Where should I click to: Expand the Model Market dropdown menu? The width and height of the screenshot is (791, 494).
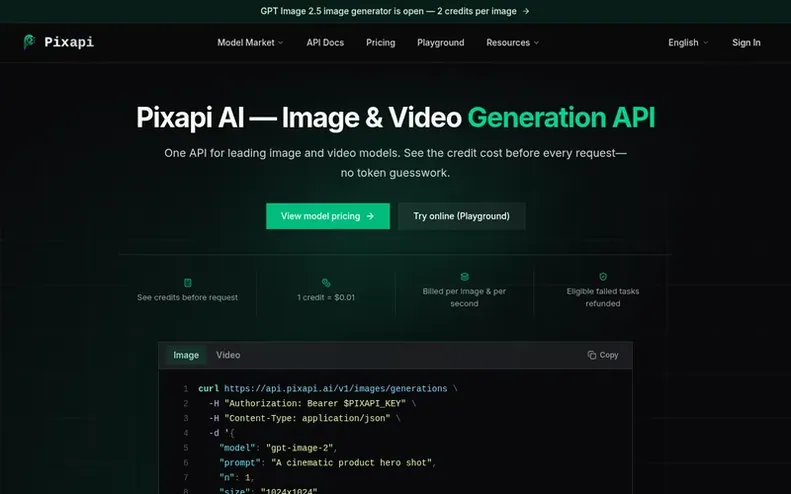tap(250, 42)
